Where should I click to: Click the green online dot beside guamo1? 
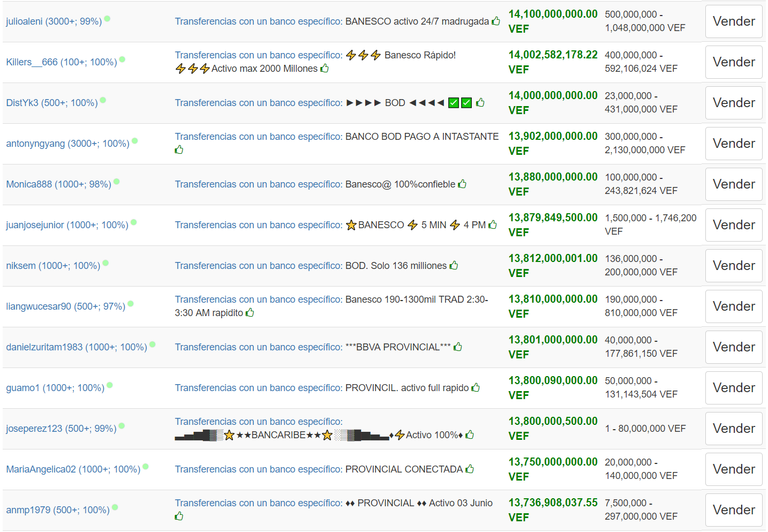110,385
